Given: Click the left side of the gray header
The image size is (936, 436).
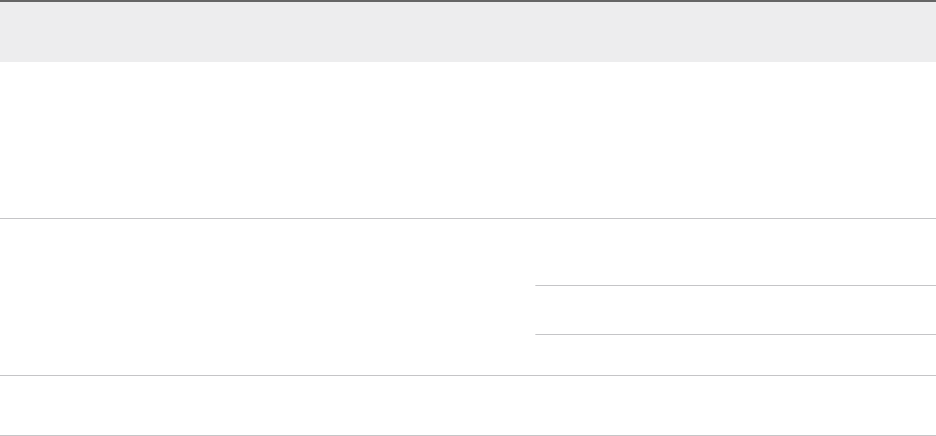Looking at the screenshot, I should coord(150,32).
